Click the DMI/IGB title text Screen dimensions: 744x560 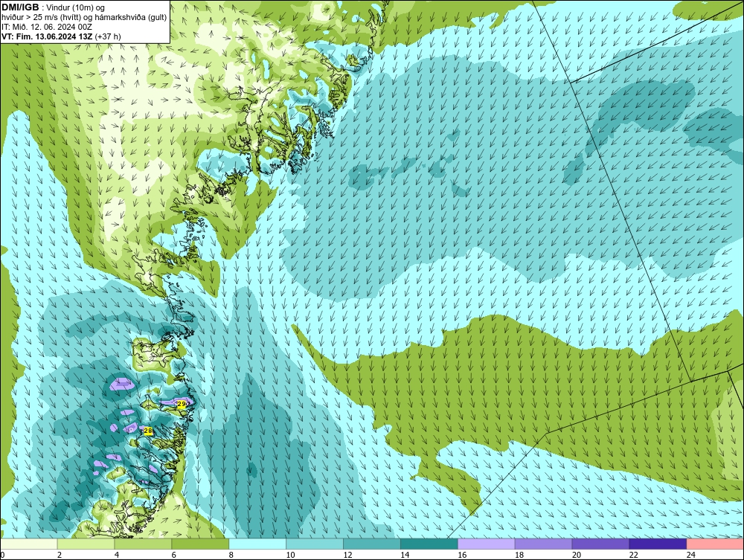20,7
